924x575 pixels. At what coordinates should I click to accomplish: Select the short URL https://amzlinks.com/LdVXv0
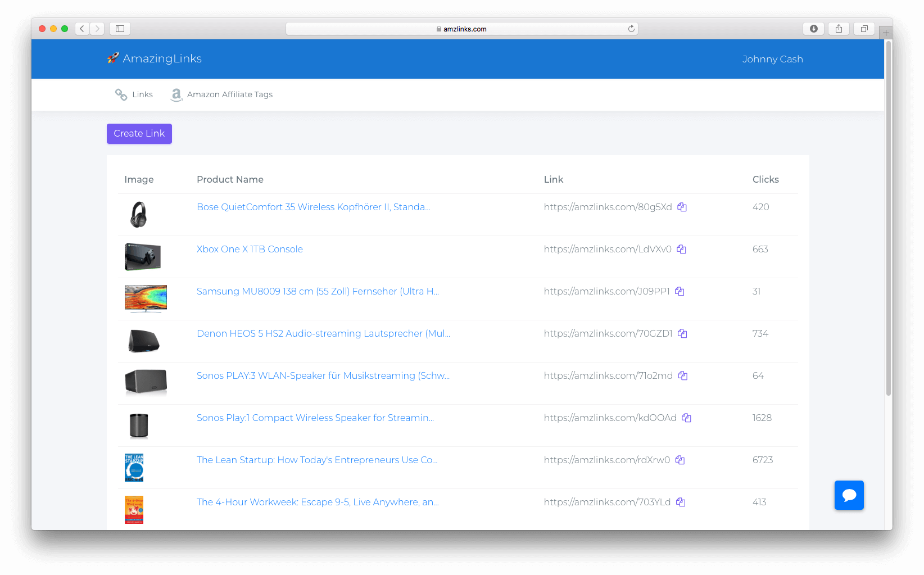pyautogui.click(x=608, y=249)
